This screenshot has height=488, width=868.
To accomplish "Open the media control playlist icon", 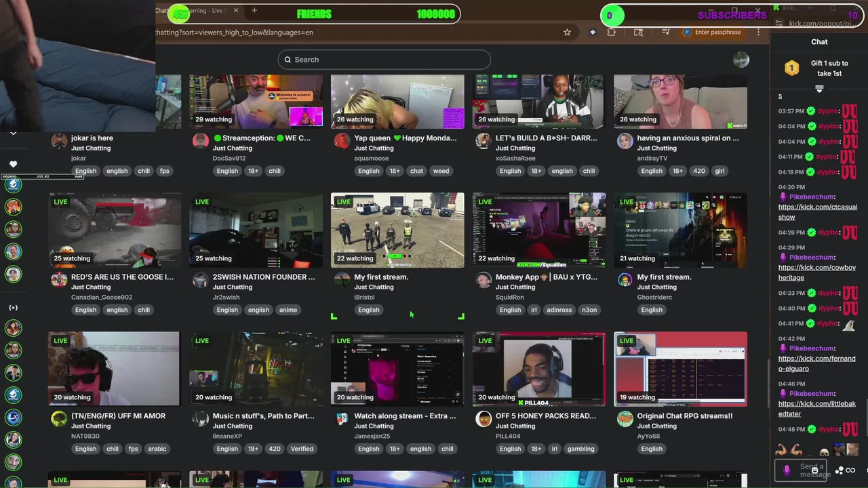I will pyautogui.click(x=667, y=32).
